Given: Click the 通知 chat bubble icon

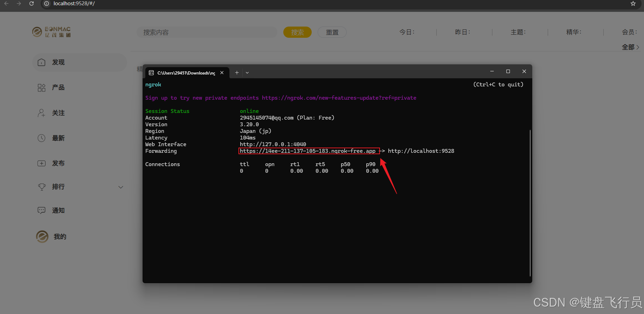Looking at the screenshot, I should (41, 210).
